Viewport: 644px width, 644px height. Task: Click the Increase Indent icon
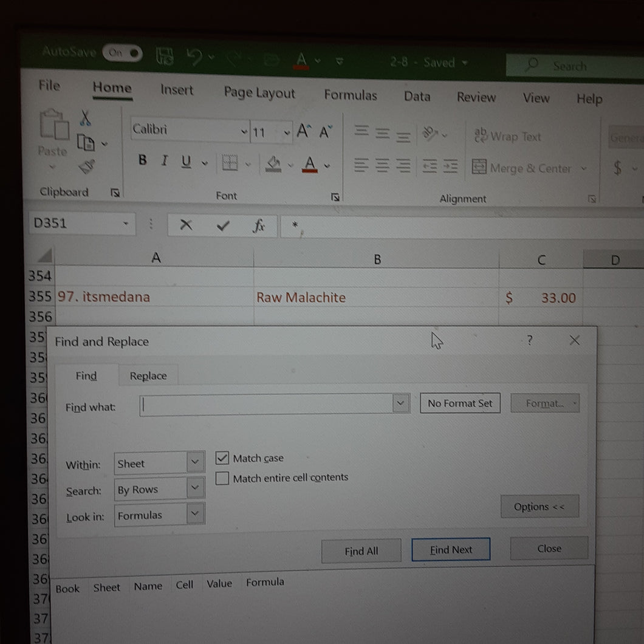(x=451, y=166)
